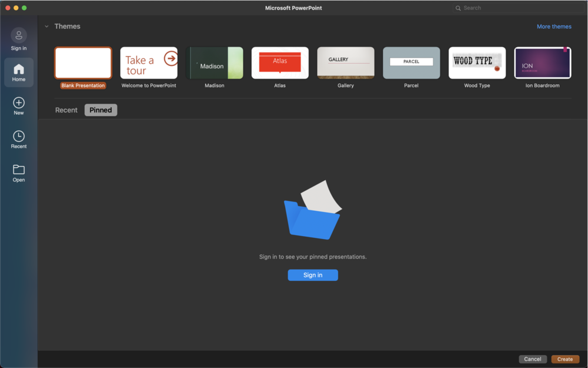
Task: Choose the Madison theme
Action: (214, 62)
